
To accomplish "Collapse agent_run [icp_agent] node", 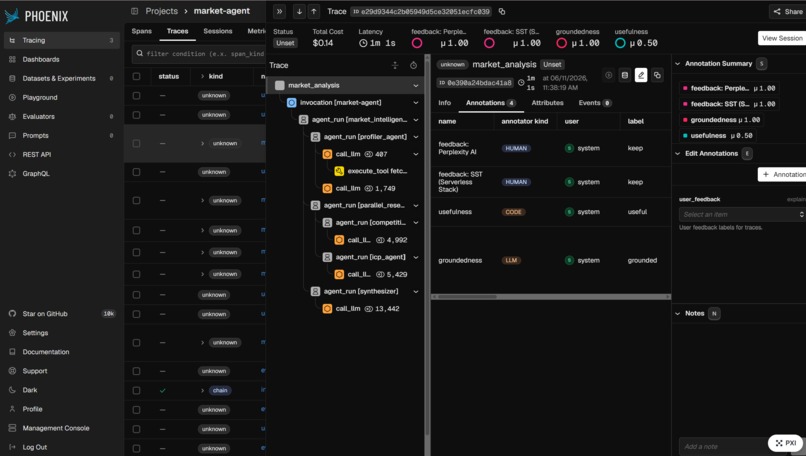I will pos(415,257).
